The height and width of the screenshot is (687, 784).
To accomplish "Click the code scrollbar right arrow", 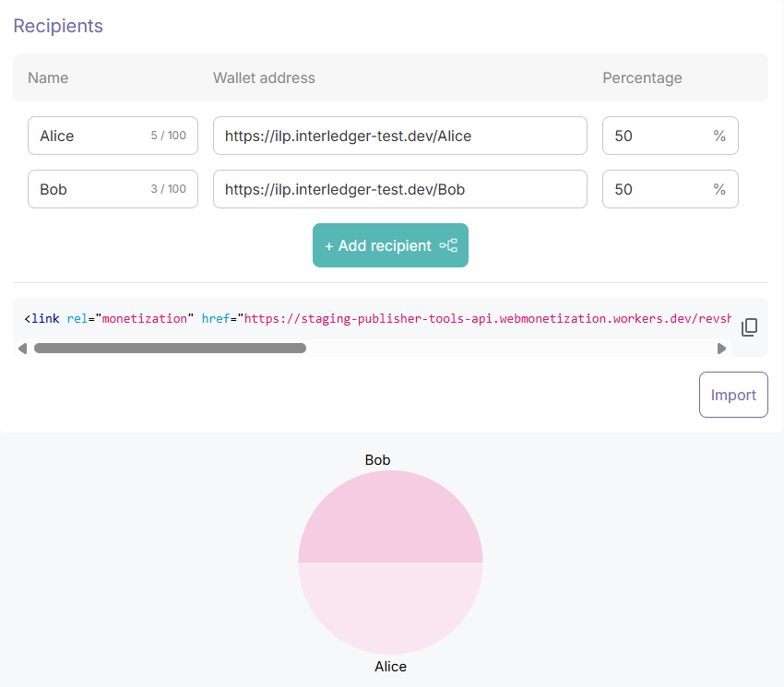I will 721,349.
